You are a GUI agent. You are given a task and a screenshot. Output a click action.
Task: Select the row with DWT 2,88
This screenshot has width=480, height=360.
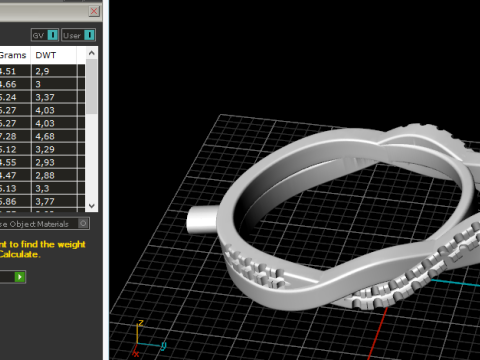[42, 175]
